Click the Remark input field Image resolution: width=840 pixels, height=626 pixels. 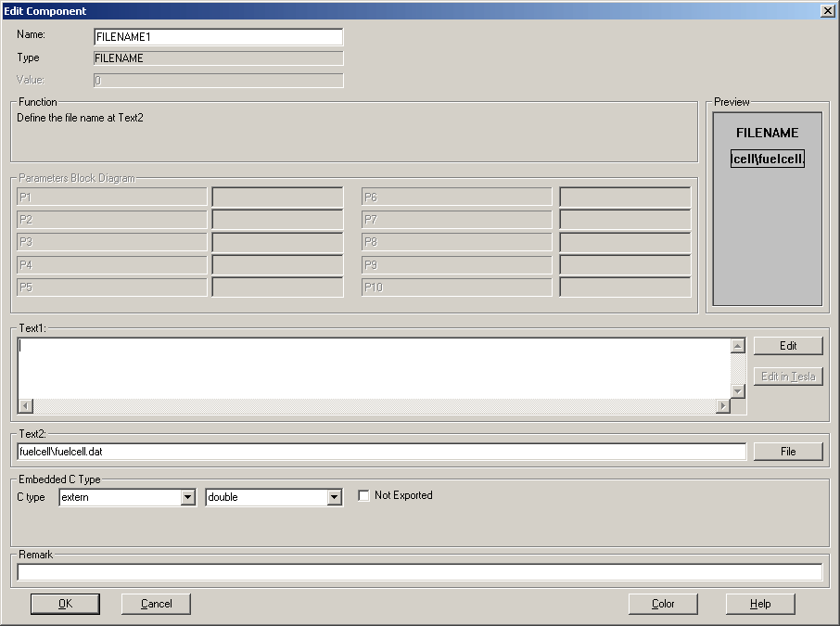pos(419,572)
